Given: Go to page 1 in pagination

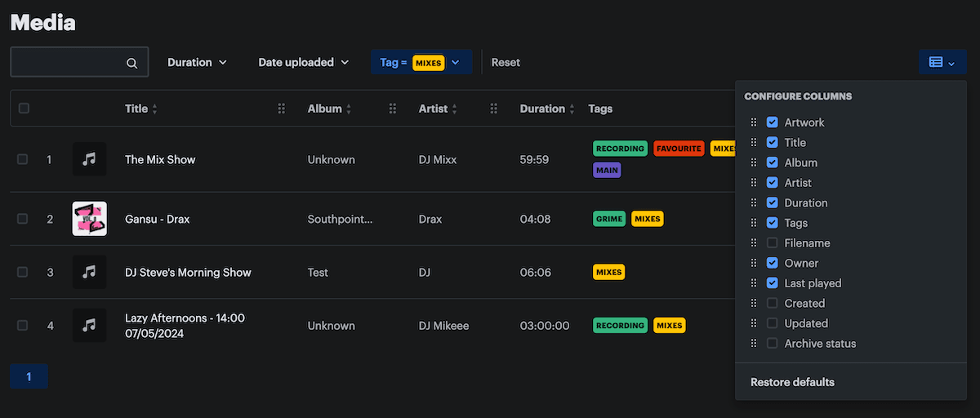Looking at the screenshot, I should (x=29, y=376).
